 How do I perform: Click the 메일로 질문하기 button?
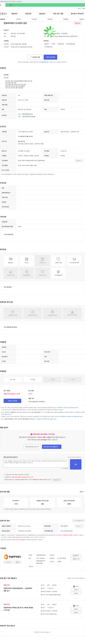(57, 480)
